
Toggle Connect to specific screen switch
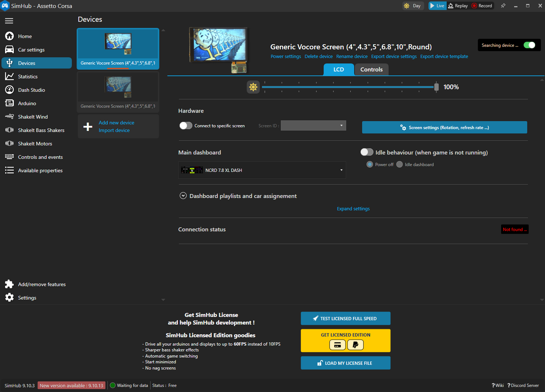[186, 126]
